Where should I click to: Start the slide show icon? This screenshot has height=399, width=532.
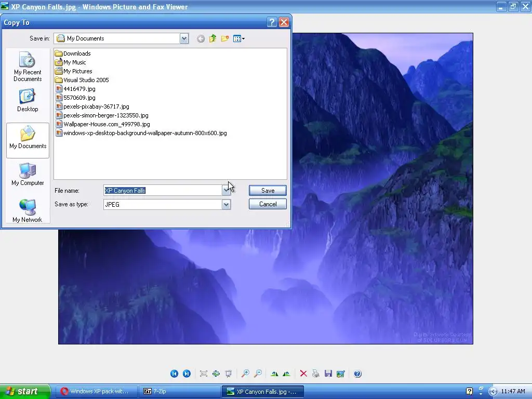pyautogui.click(x=229, y=374)
